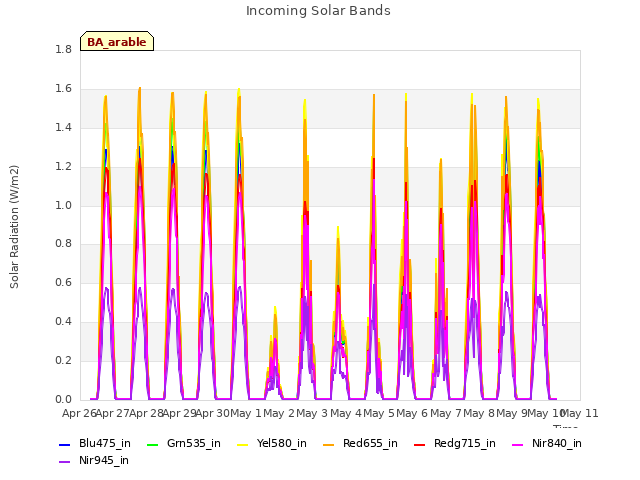Click the 0.0 y-axis tick label
This screenshot has width=640, height=480.
pos(63,400)
